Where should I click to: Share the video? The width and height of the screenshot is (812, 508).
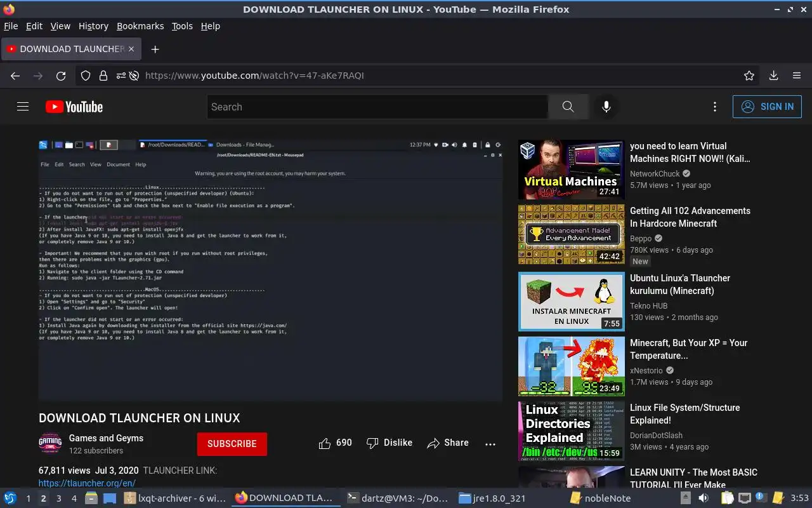pyautogui.click(x=448, y=443)
